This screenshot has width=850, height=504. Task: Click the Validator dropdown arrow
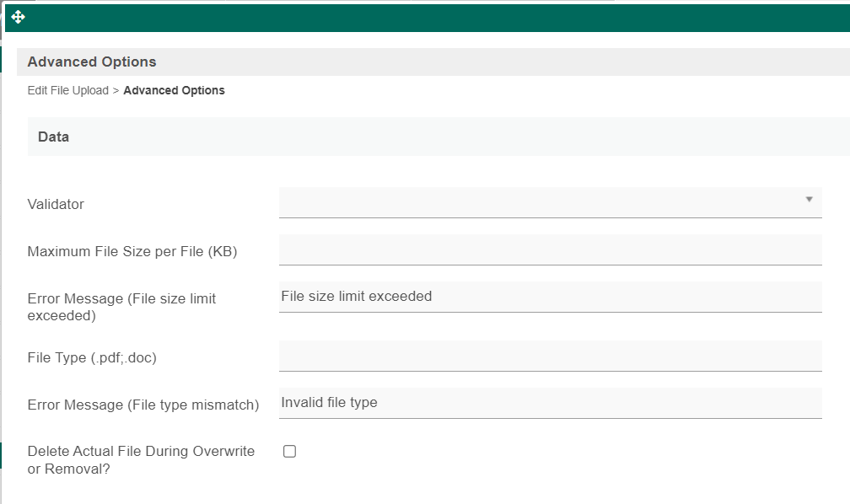809,200
